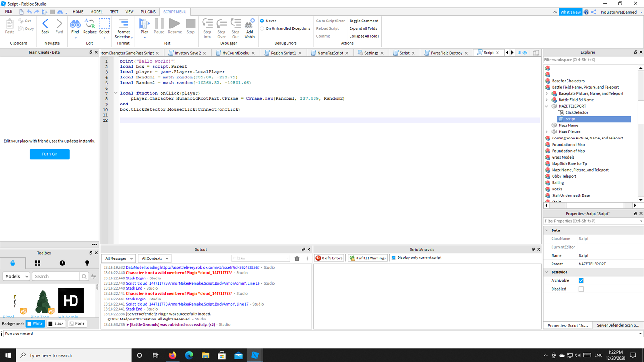644x362 pixels.
Task: Expand Maze Picture tree node
Action: tap(547, 132)
